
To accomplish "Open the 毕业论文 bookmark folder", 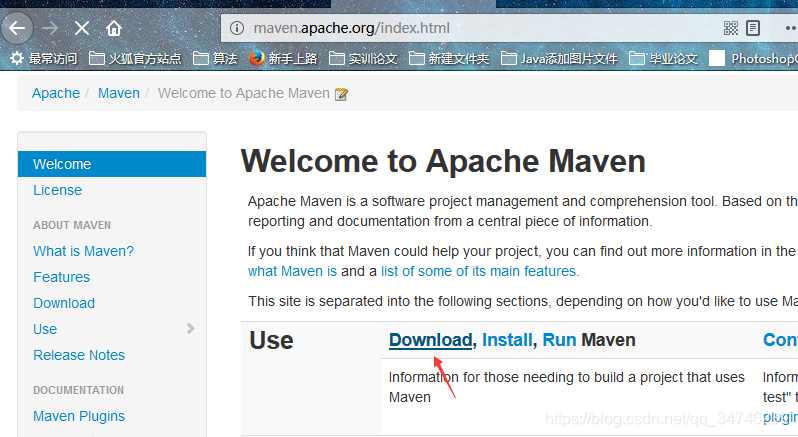I will click(663, 59).
